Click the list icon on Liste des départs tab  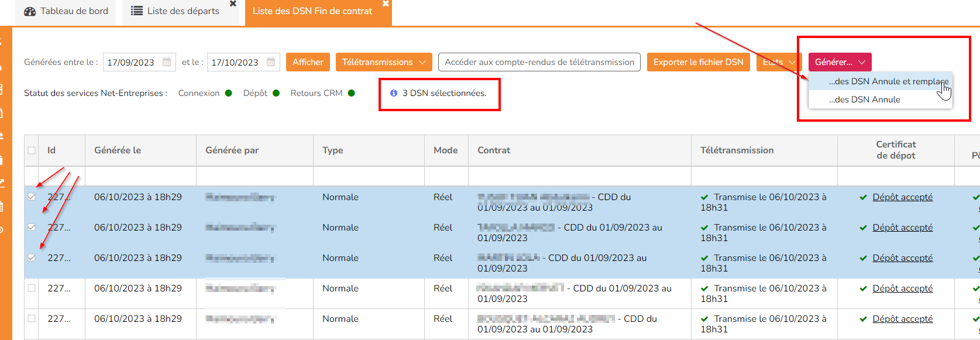(x=137, y=11)
